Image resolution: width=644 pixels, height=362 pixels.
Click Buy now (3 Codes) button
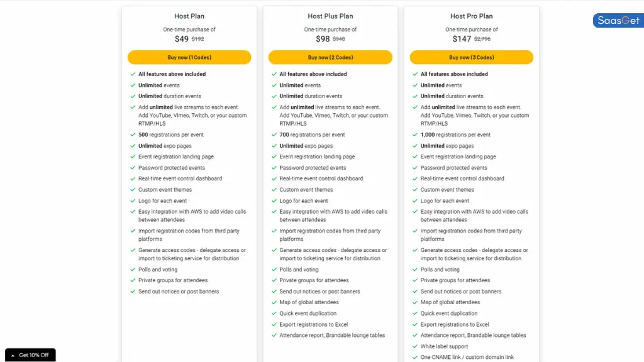(471, 57)
